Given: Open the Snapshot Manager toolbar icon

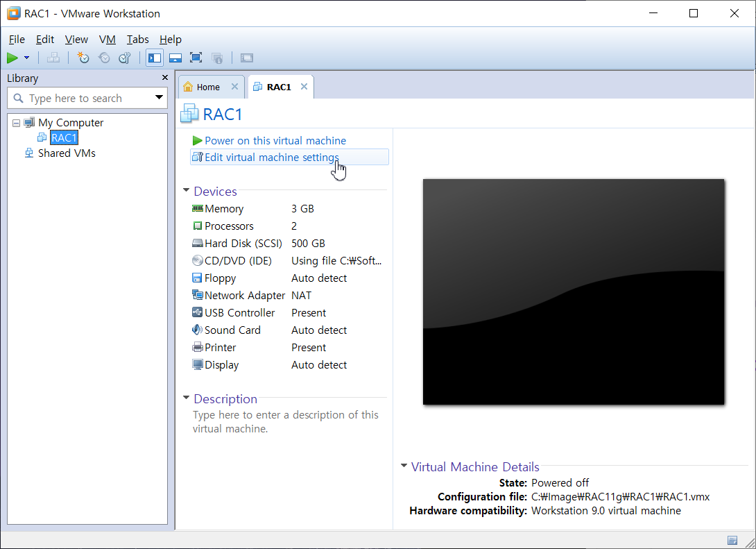Looking at the screenshot, I should [x=125, y=58].
